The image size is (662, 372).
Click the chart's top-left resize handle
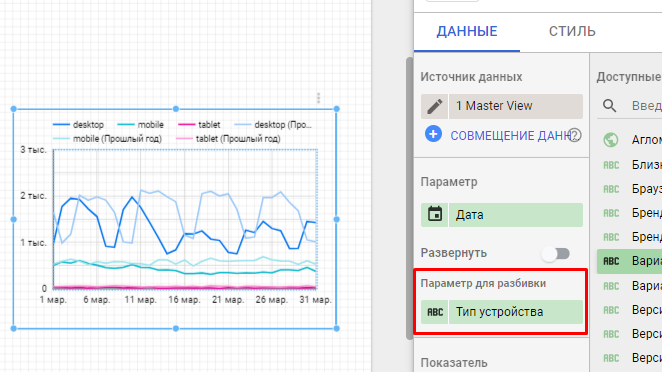[x=14, y=109]
